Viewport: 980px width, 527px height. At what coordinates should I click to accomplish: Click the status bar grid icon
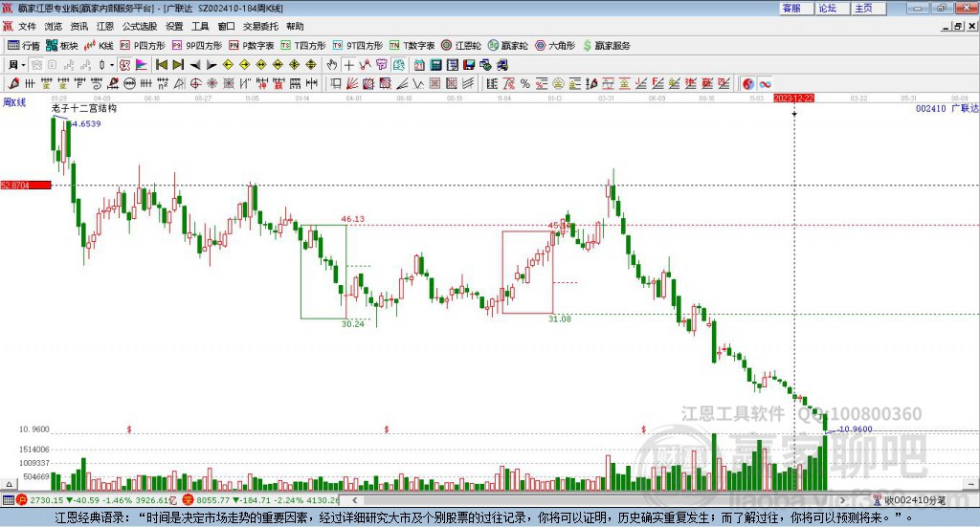(x=8, y=500)
